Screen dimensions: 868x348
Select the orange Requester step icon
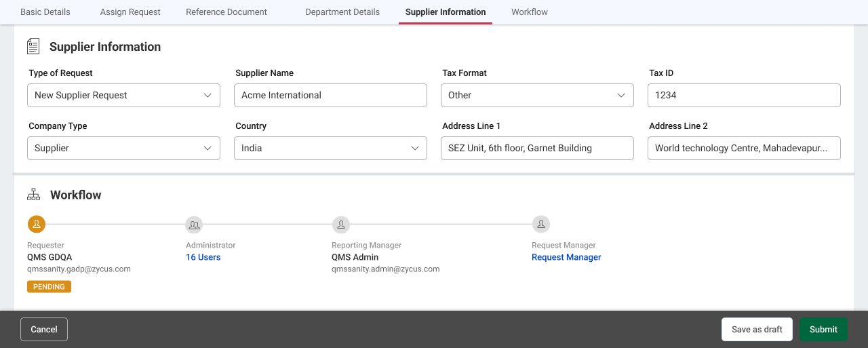37,224
